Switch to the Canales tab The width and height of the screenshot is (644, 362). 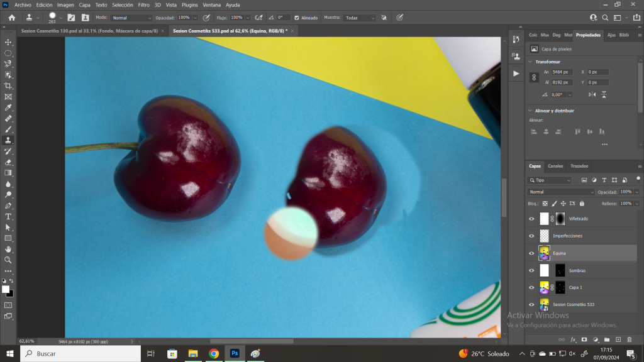point(555,166)
